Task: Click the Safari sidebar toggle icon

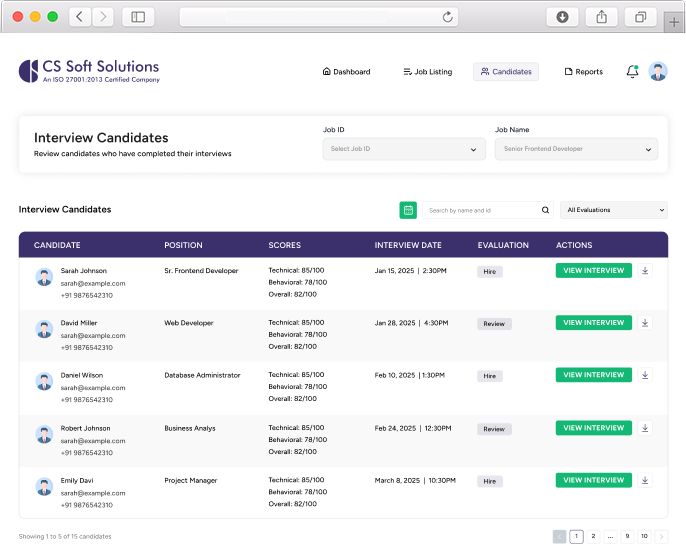Action: point(138,17)
